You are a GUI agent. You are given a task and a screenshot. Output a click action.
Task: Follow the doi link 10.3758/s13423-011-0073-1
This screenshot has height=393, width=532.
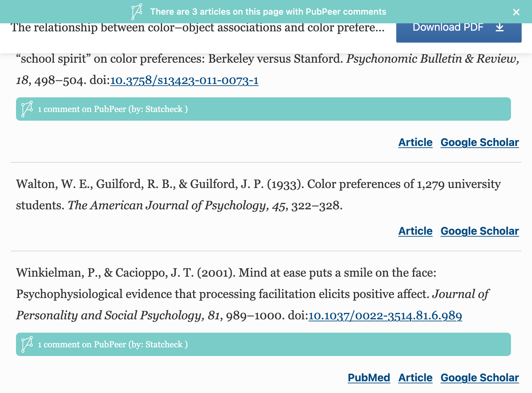coord(184,81)
